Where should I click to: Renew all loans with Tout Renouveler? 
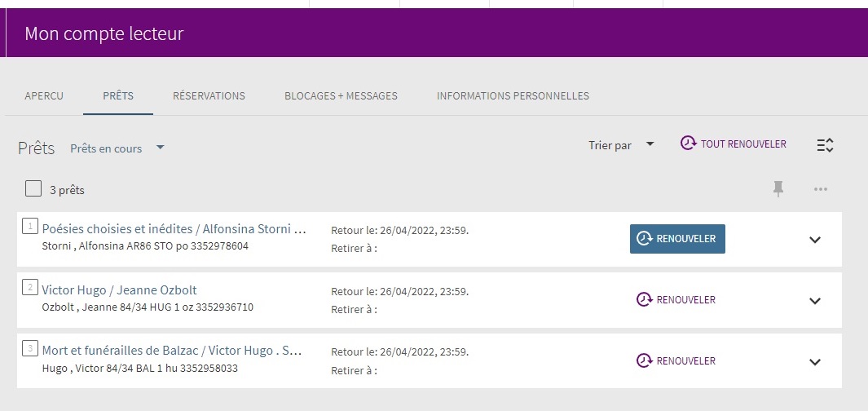733,144
